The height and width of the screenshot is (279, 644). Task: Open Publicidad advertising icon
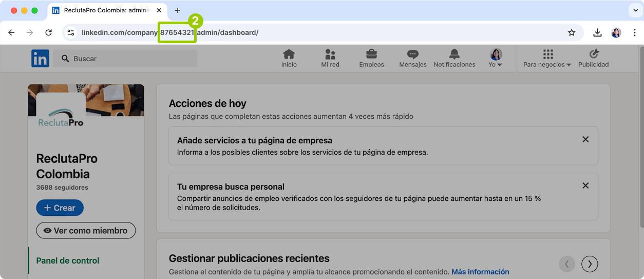coord(594,58)
